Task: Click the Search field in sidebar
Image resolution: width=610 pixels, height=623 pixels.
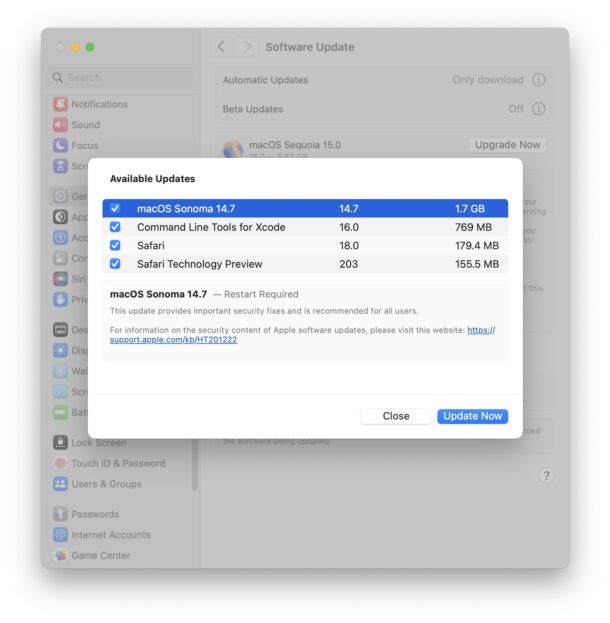Action: [122, 77]
